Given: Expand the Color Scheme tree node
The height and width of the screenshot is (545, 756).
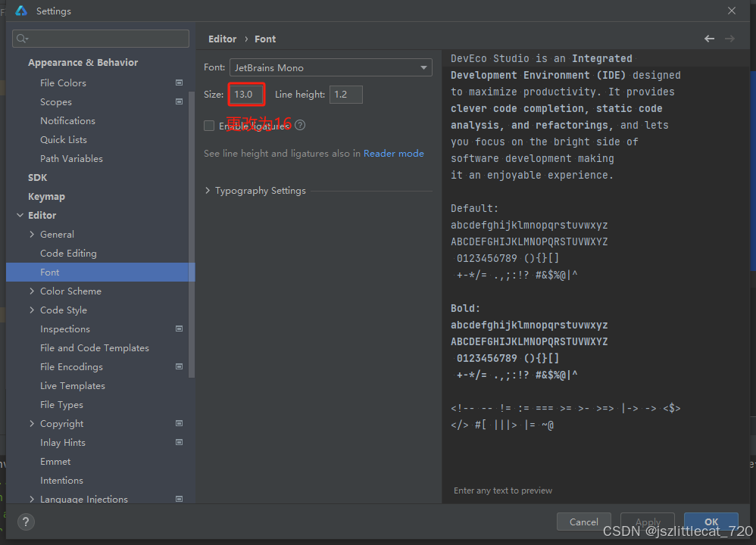Looking at the screenshot, I should coord(32,291).
